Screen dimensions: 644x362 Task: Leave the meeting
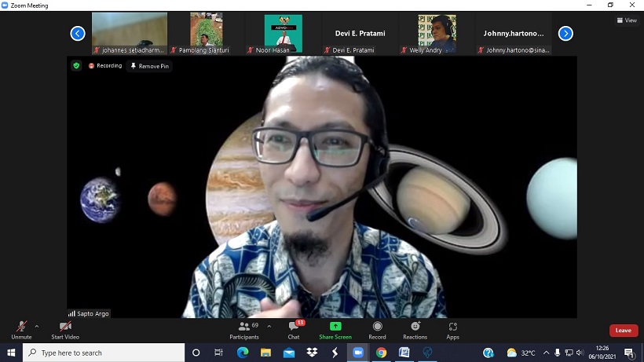tap(623, 331)
